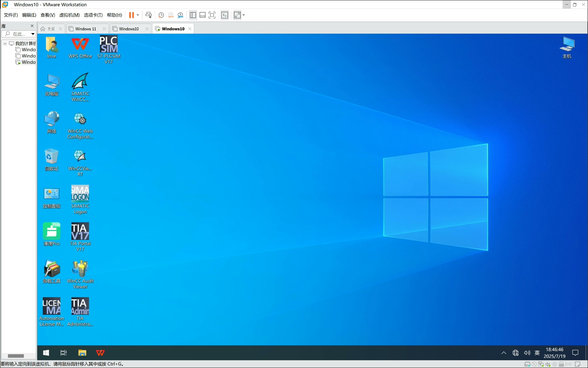Open the pause button dropdown arrow
Image resolution: width=588 pixels, height=368 pixels.
click(138, 15)
